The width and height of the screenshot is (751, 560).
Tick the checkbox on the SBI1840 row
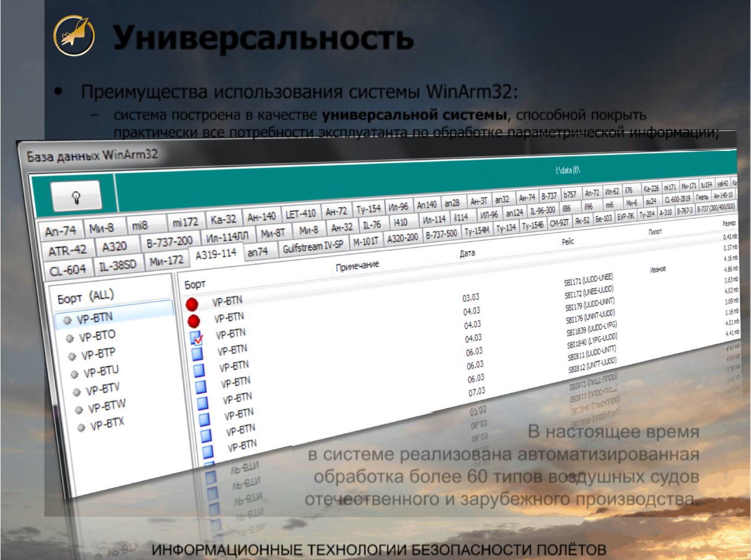point(201,387)
